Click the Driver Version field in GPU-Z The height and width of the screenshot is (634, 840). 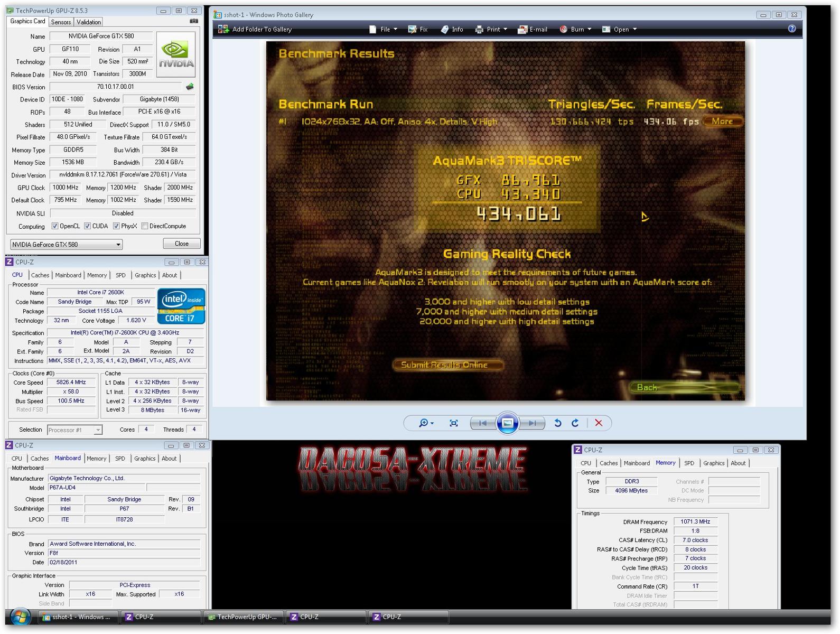123,175
